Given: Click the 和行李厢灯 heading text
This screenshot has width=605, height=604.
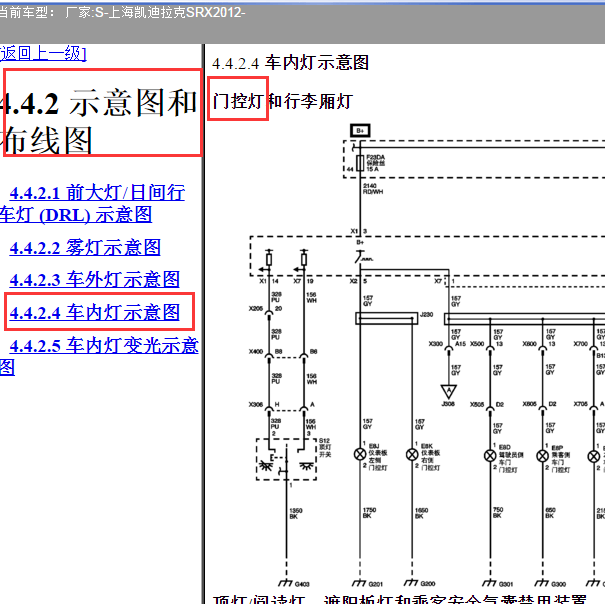Looking at the screenshot, I should point(310,102).
